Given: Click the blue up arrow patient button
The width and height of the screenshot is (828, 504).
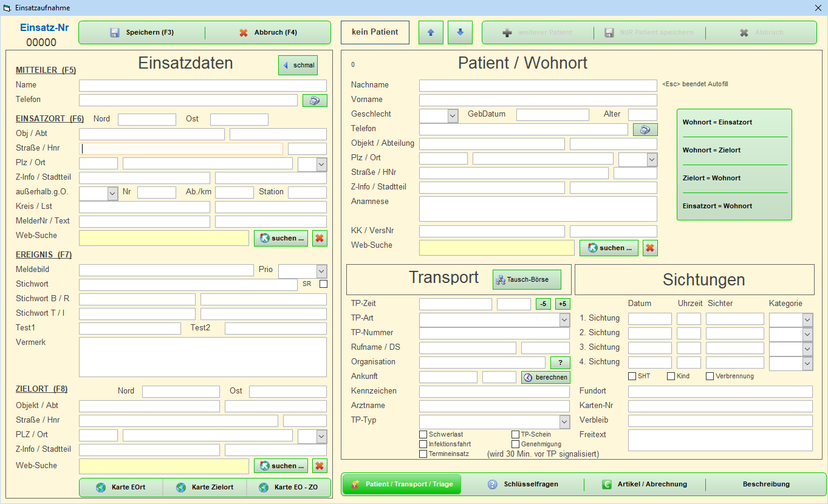Looking at the screenshot, I should [431, 32].
